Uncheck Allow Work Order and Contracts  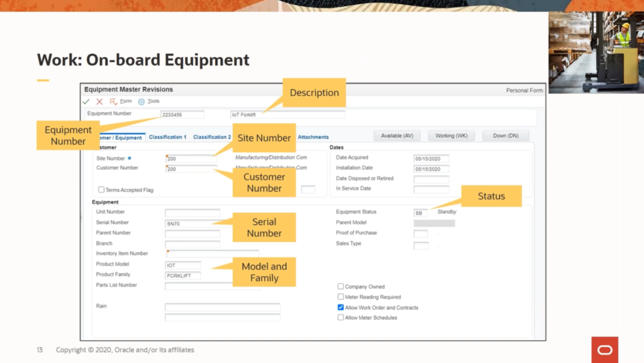(x=340, y=308)
